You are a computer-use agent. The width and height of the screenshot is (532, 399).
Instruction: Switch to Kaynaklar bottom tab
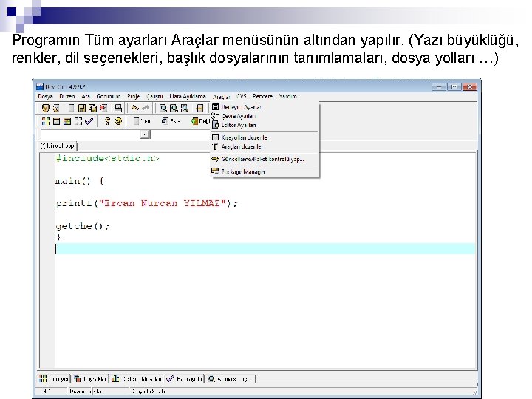coord(90,378)
